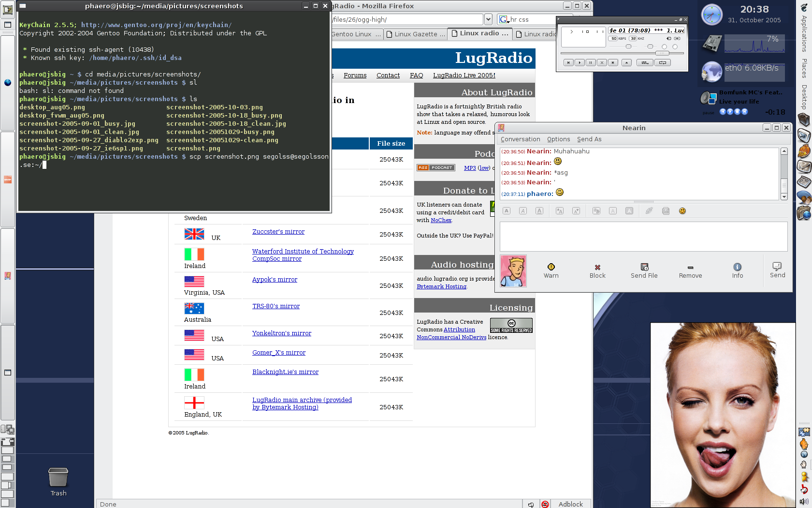Image resolution: width=812 pixels, height=508 pixels.
Task: Stop playback with the X button in media player
Action: (602, 62)
